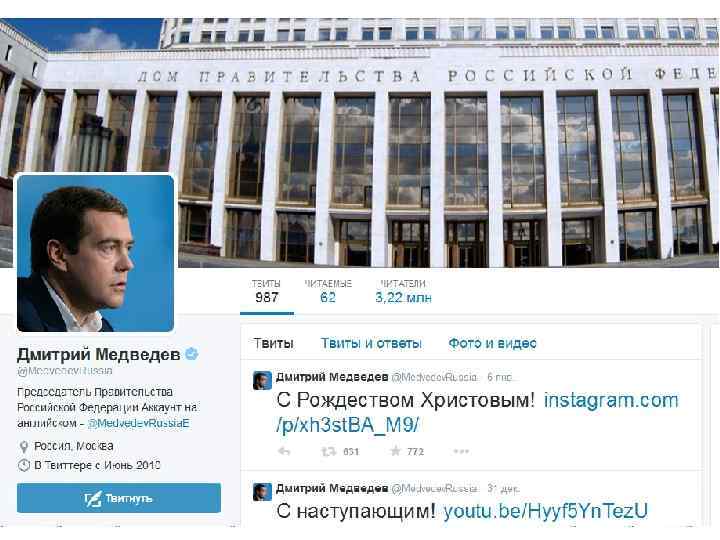This screenshot has width=720, height=540.
Task: Open the large profile photo
Action: 96,253
